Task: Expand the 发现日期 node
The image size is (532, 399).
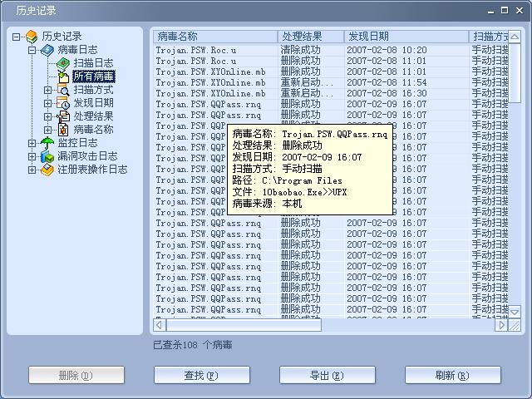Action: pyautogui.click(x=48, y=103)
